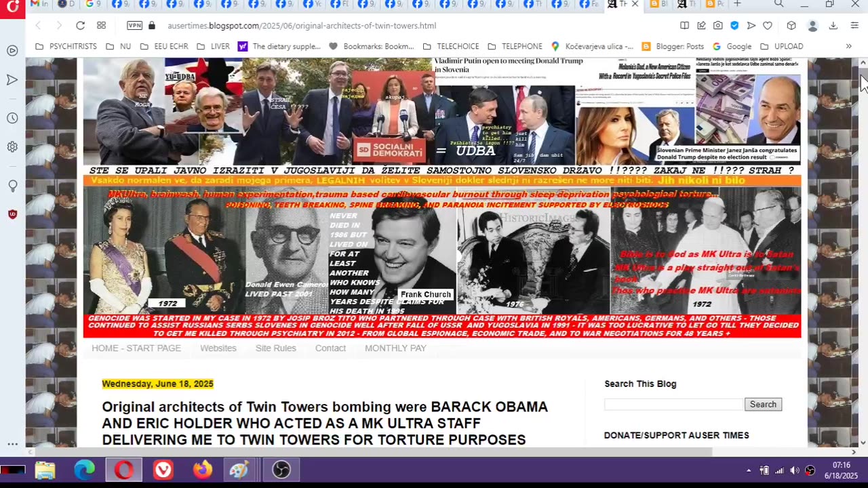Open reader mode book icon

[x=684, y=26]
